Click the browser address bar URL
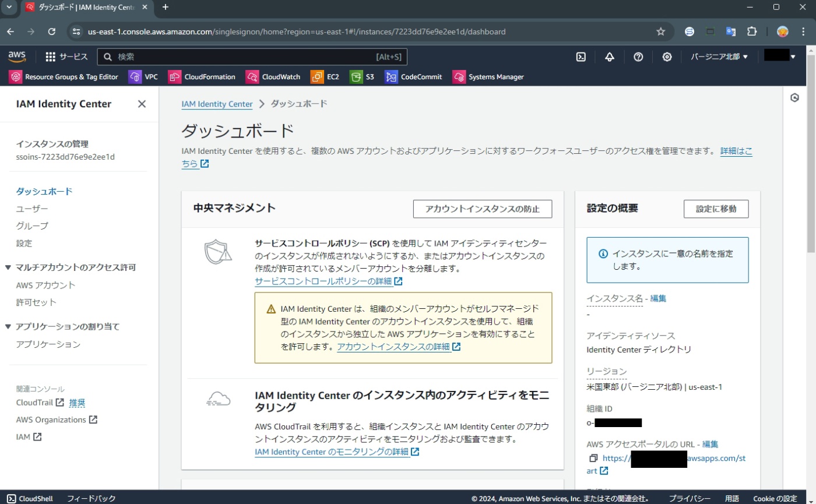 pos(297,31)
